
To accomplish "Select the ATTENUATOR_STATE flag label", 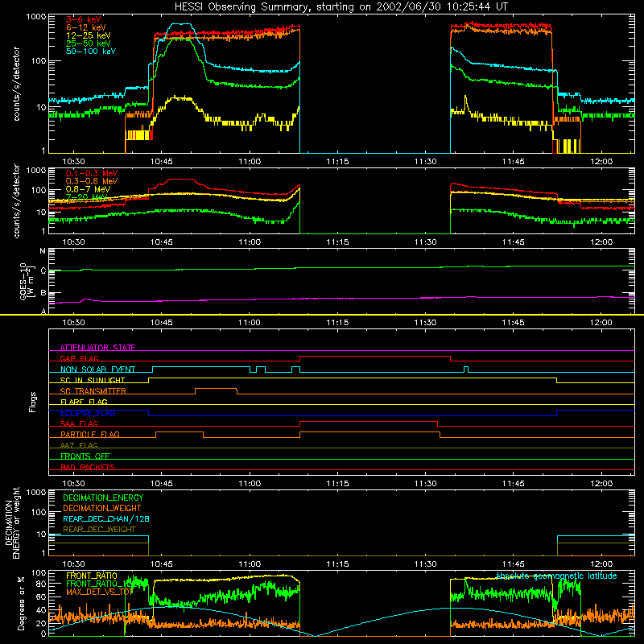I will coord(97,348).
